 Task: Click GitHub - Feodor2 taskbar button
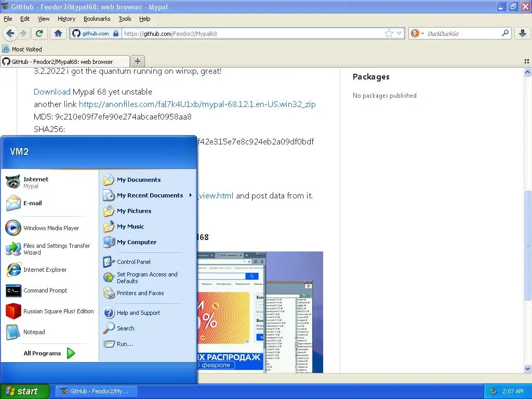96,391
